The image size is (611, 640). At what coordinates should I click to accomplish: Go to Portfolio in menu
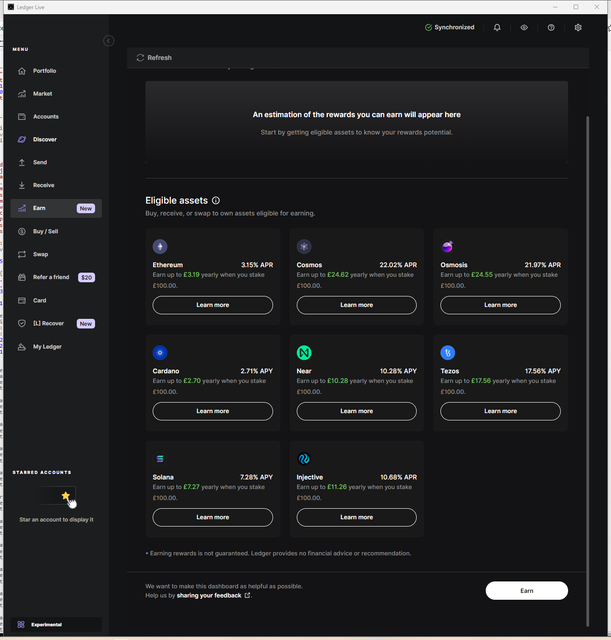click(56, 71)
